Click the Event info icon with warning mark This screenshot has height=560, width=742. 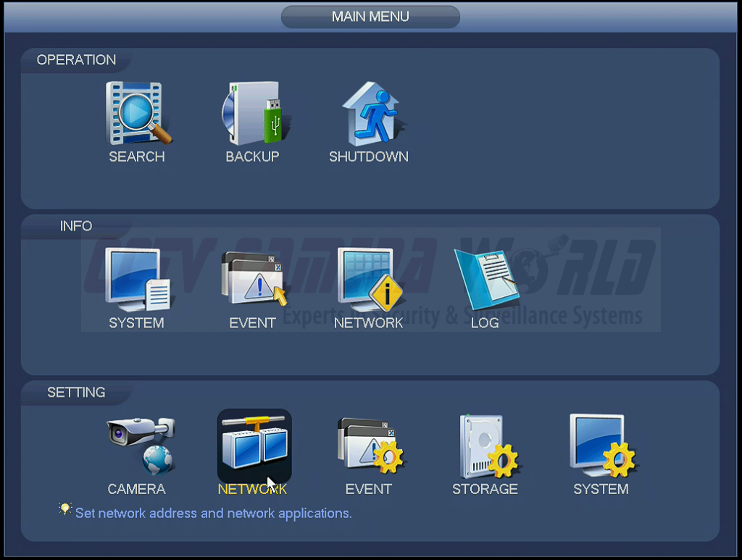pyautogui.click(x=253, y=279)
